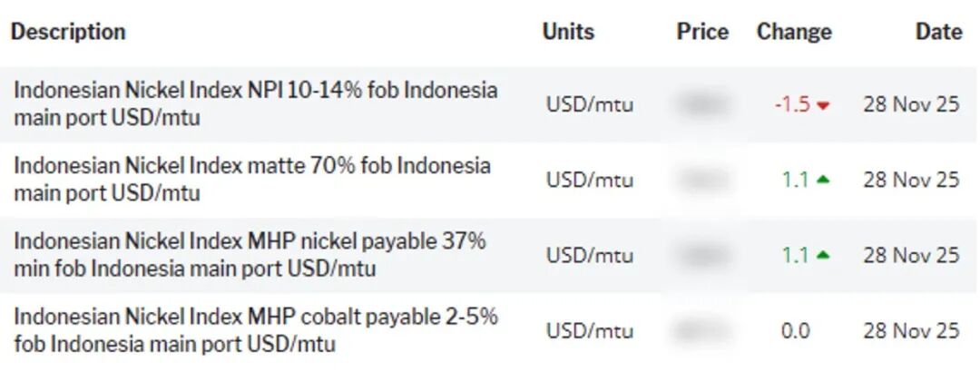
Task: Select the MHP nickel payable 37% description
Action: (250, 255)
